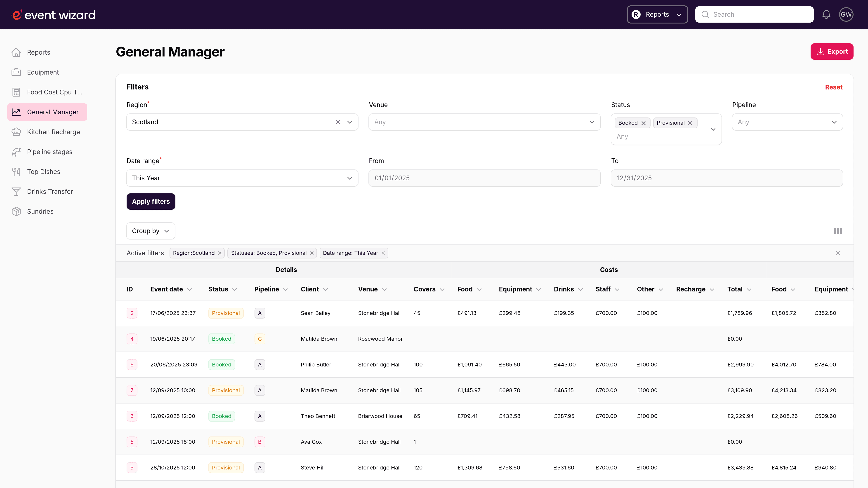Open the Reports menu in the top bar

[x=657, y=14]
